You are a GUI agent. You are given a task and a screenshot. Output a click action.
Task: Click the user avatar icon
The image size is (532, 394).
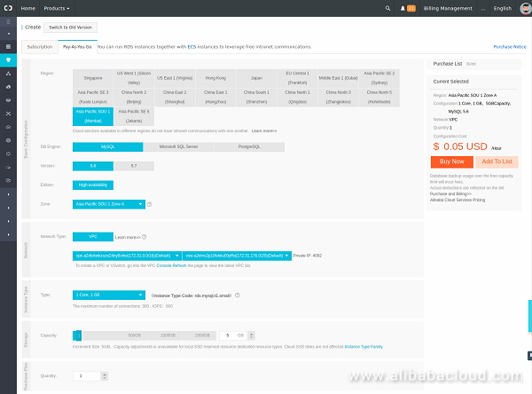click(x=526, y=9)
